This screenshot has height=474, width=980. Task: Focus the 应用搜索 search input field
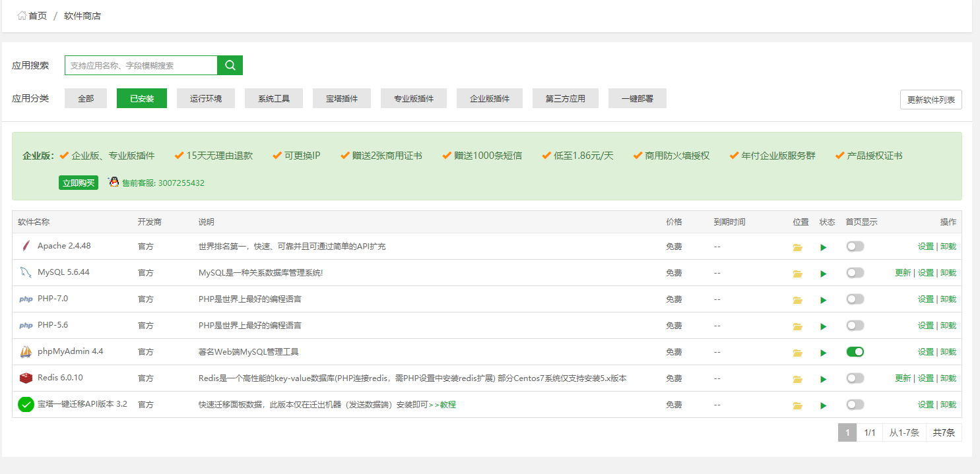coord(141,65)
